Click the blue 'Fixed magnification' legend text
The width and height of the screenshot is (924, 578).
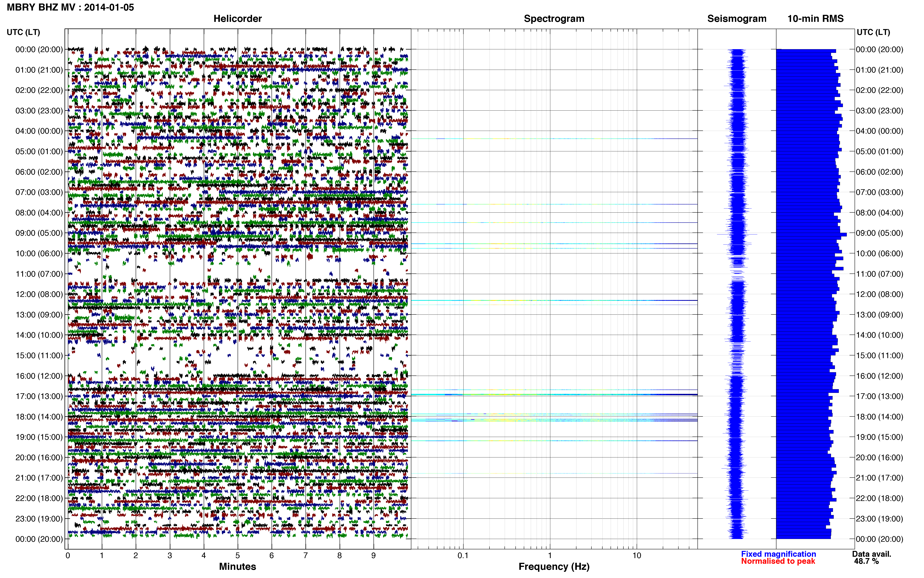pyautogui.click(x=778, y=554)
